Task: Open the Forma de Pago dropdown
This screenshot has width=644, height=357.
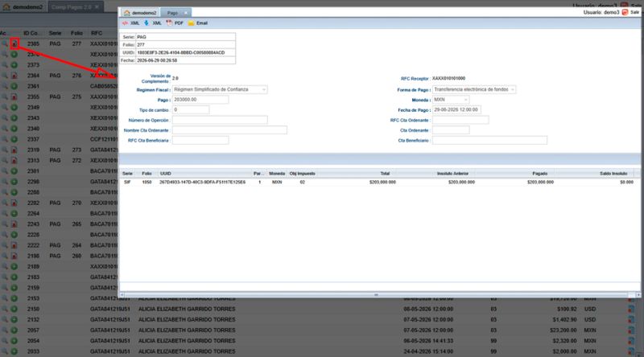Action: pos(474,89)
